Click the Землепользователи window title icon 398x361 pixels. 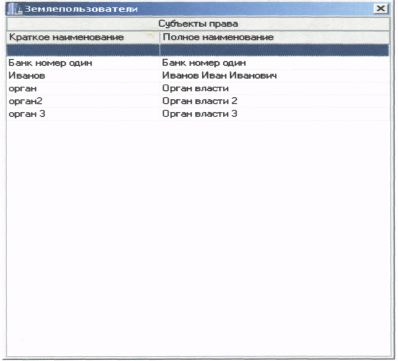14,9
